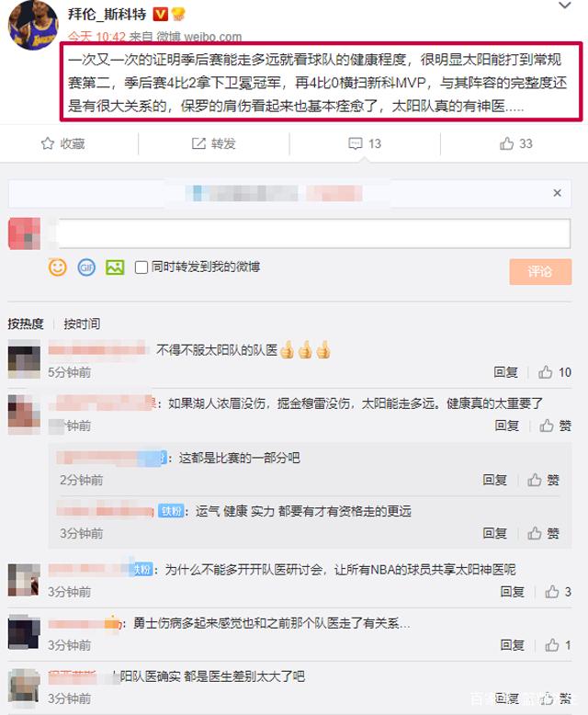The height and width of the screenshot is (715, 588).
Task: Expand the post options chevron at top right
Action: (565, 6)
